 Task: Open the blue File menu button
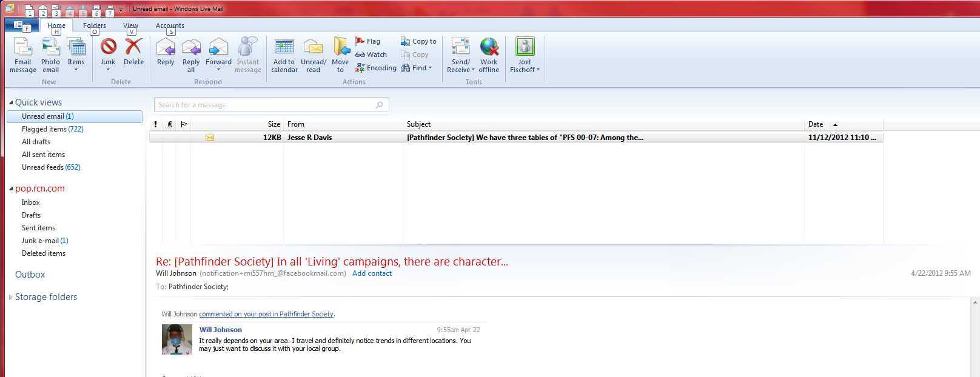click(x=21, y=25)
